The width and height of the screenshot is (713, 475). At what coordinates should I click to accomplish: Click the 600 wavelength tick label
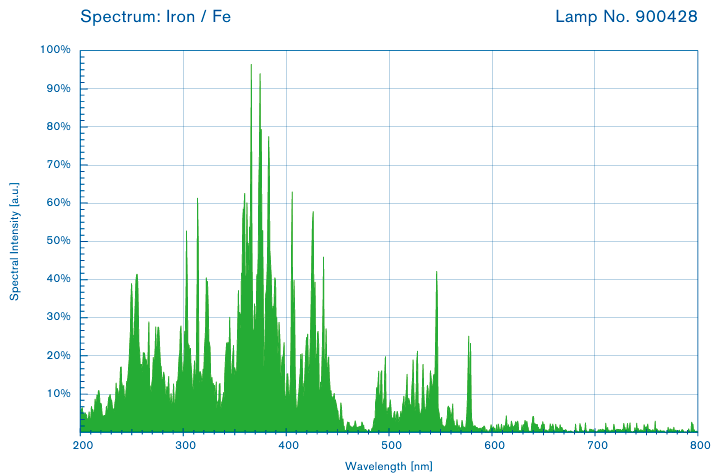[494, 445]
